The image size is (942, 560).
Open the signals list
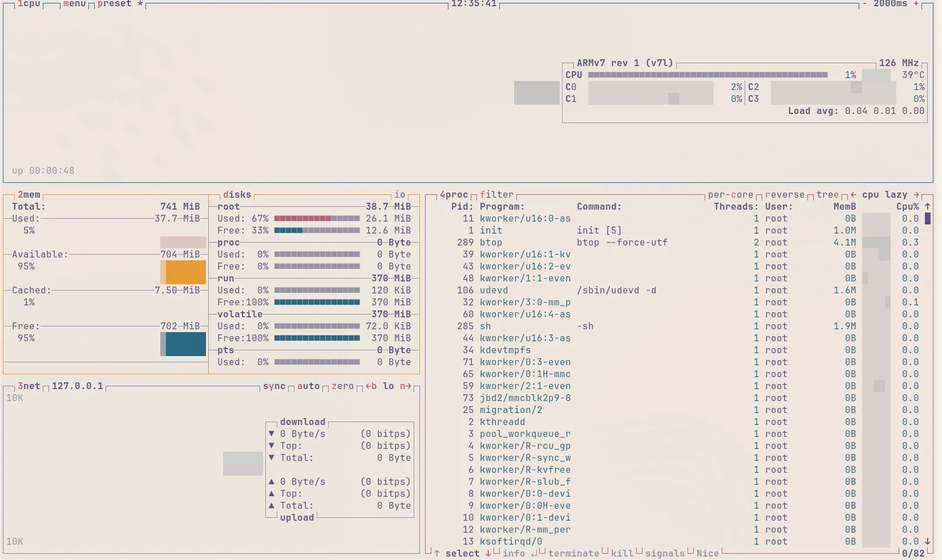[665, 554]
